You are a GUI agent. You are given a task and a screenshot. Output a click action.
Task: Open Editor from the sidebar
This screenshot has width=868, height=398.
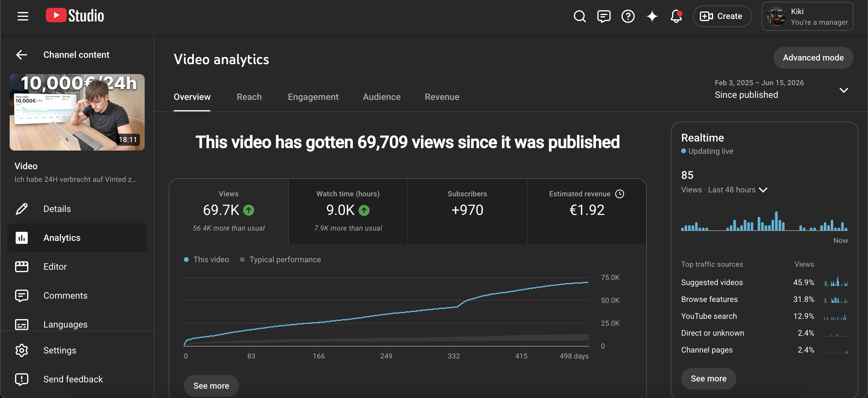[77, 267]
